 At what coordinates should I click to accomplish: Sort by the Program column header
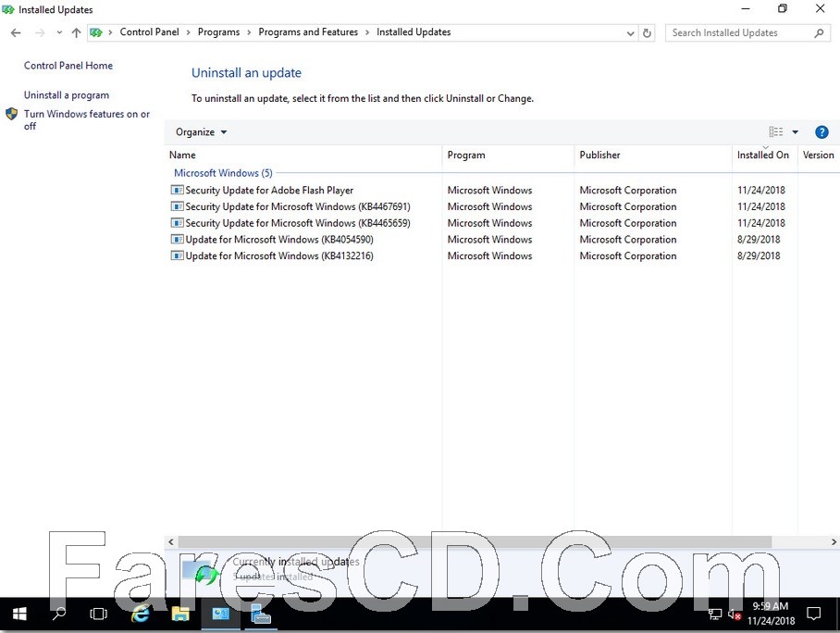tap(508, 155)
